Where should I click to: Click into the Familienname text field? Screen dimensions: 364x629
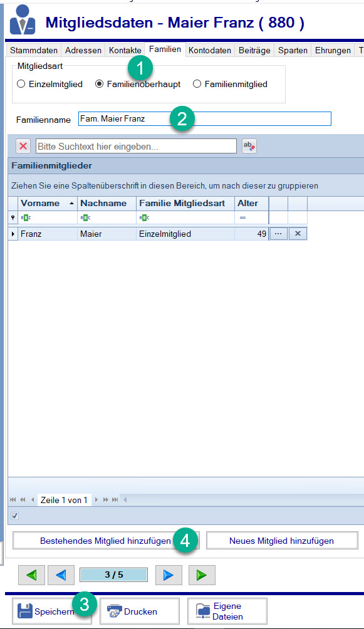pos(205,119)
